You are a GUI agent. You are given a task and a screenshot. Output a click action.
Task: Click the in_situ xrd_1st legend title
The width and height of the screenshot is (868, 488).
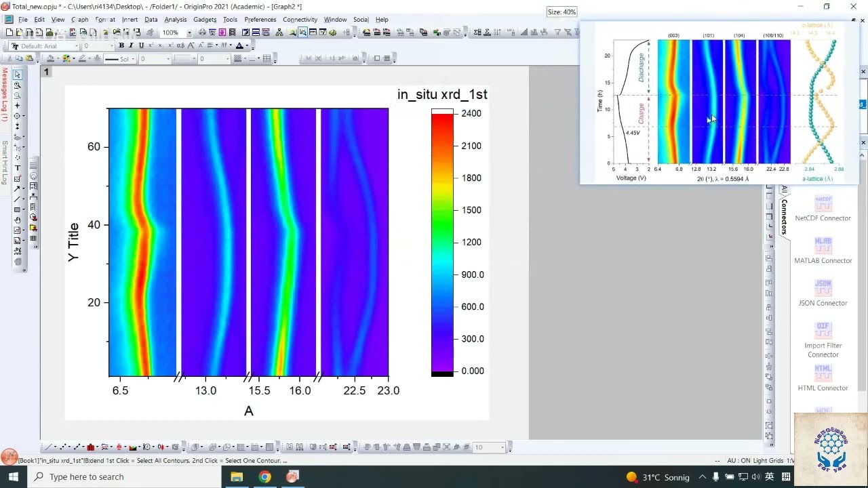coord(442,94)
